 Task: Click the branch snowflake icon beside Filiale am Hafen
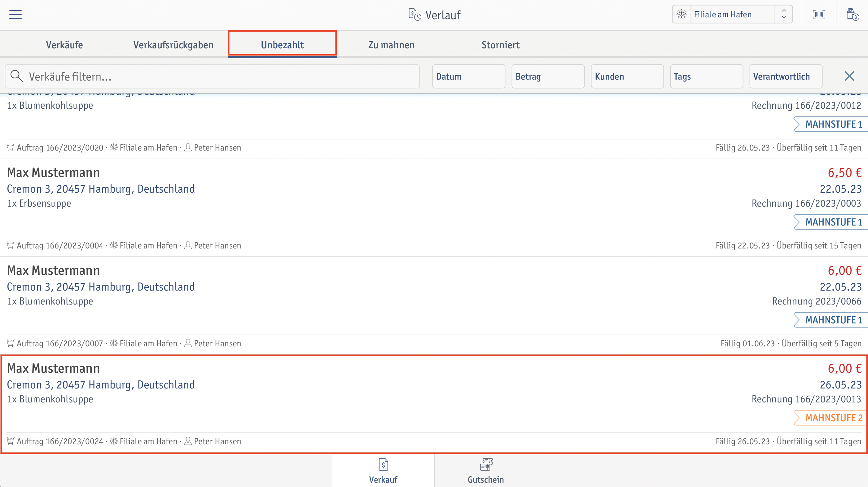(681, 14)
